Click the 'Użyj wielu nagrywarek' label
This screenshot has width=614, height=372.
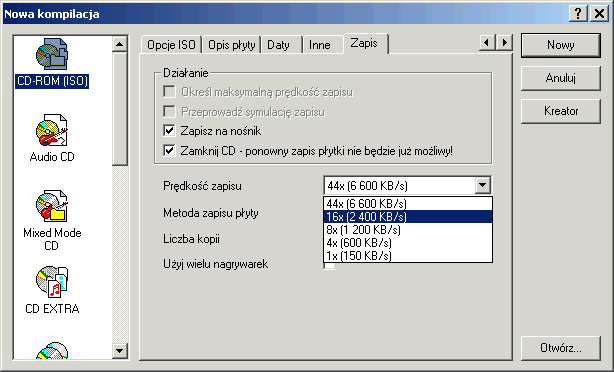pyautogui.click(x=215, y=264)
